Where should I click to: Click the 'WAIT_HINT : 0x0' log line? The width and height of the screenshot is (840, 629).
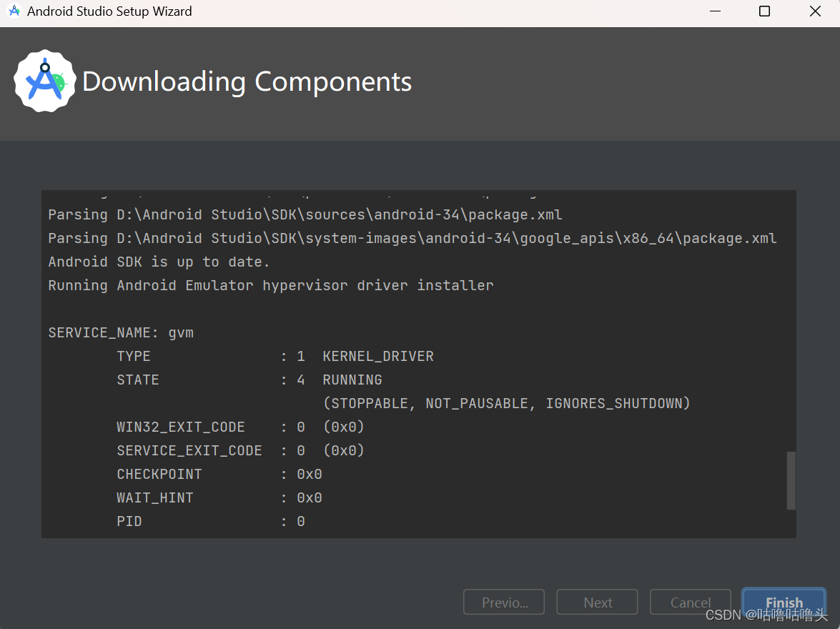click(219, 497)
